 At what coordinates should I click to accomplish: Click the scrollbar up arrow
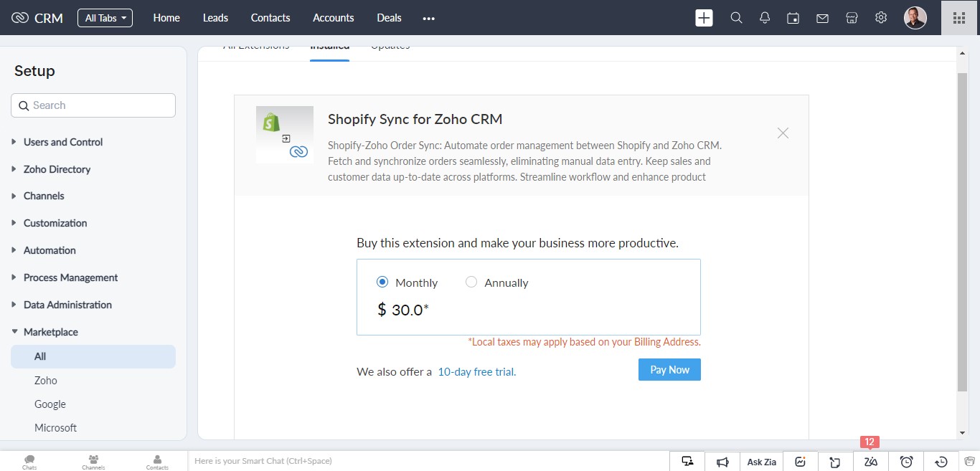click(962, 54)
